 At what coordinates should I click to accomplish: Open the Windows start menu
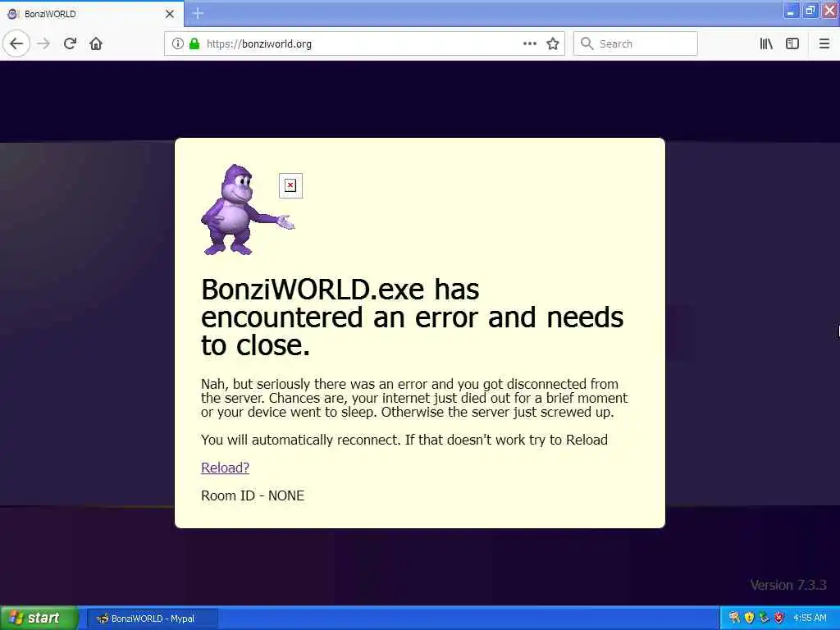pos(39,618)
